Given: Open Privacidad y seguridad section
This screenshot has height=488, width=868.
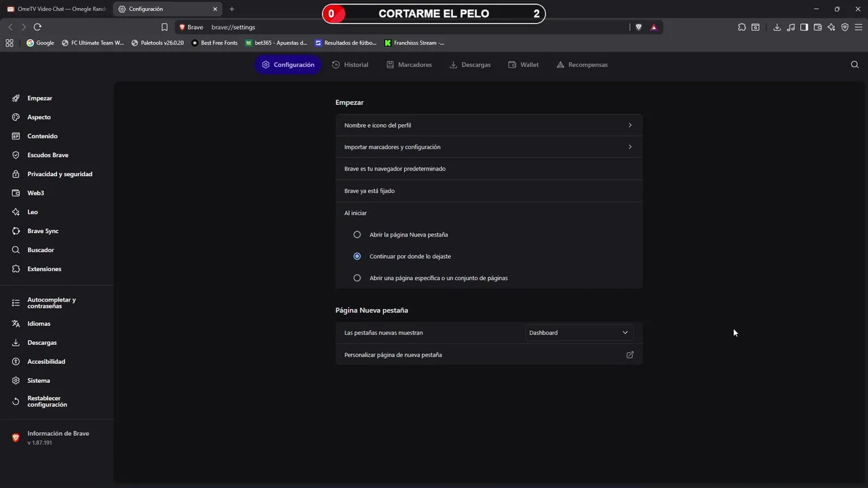Looking at the screenshot, I should click(x=60, y=174).
